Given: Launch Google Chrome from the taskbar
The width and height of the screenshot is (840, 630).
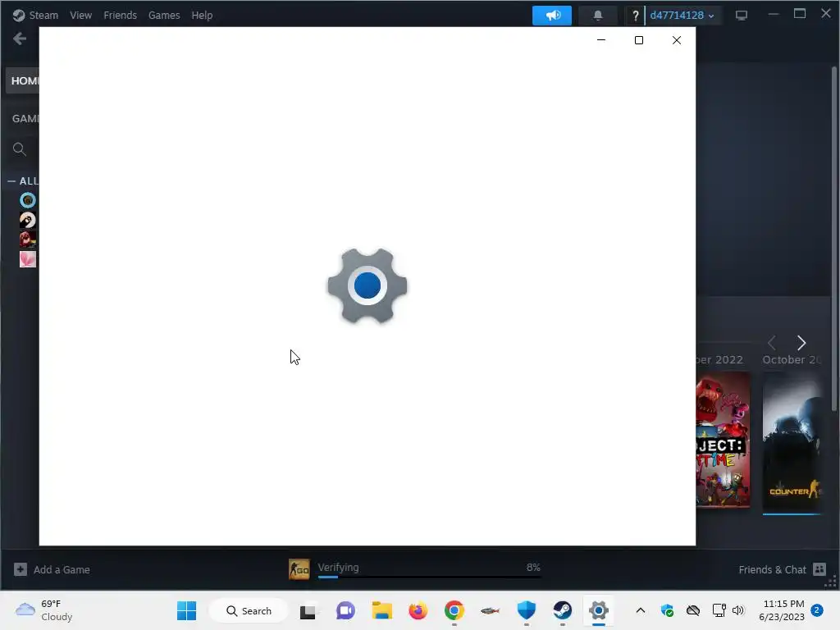Looking at the screenshot, I should [454, 610].
